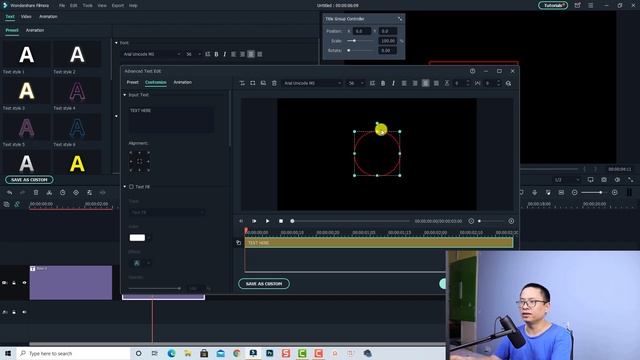The height and width of the screenshot is (360, 640).
Task: Adjust the Opacity slider
Action: click(x=155, y=288)
